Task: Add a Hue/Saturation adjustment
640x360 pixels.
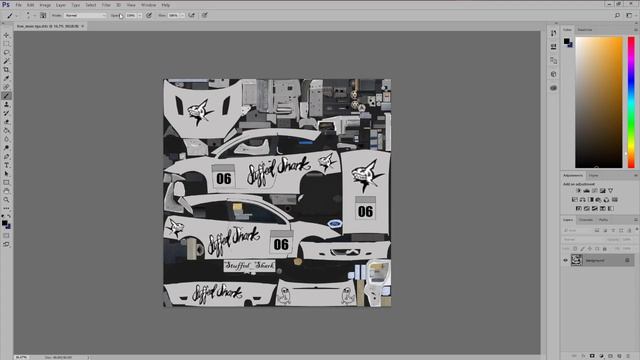Action: pyautogui.click(x=575, y=200)
